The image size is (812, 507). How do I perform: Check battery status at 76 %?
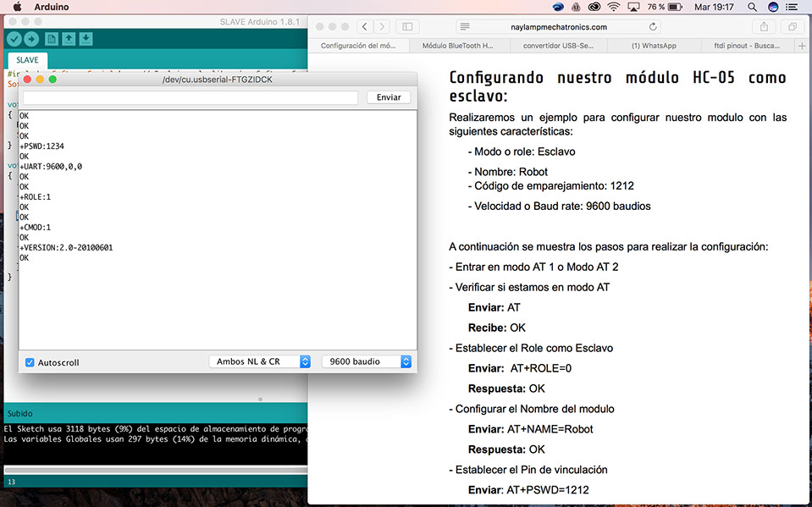pyautogui.click(x=665, y=7)
